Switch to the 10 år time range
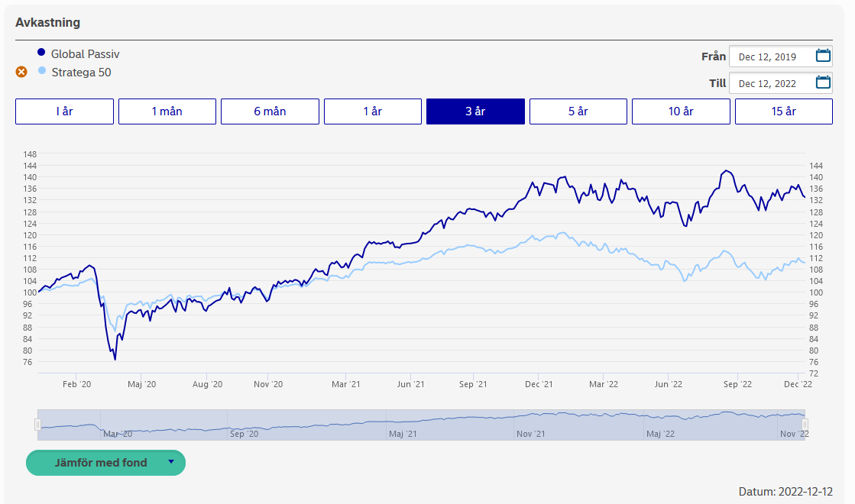 pos(681,111)
